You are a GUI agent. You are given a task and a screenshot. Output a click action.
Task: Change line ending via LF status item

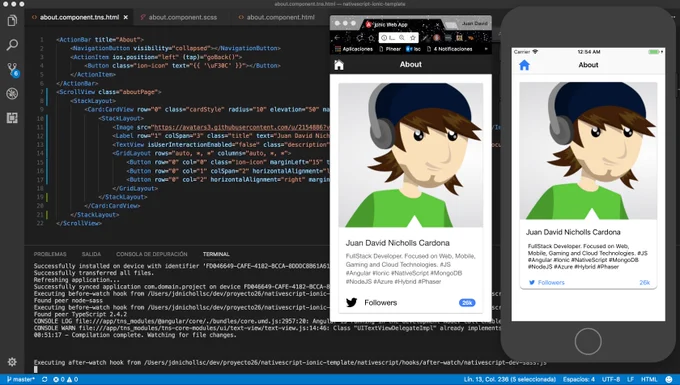[x=630, y=379]
